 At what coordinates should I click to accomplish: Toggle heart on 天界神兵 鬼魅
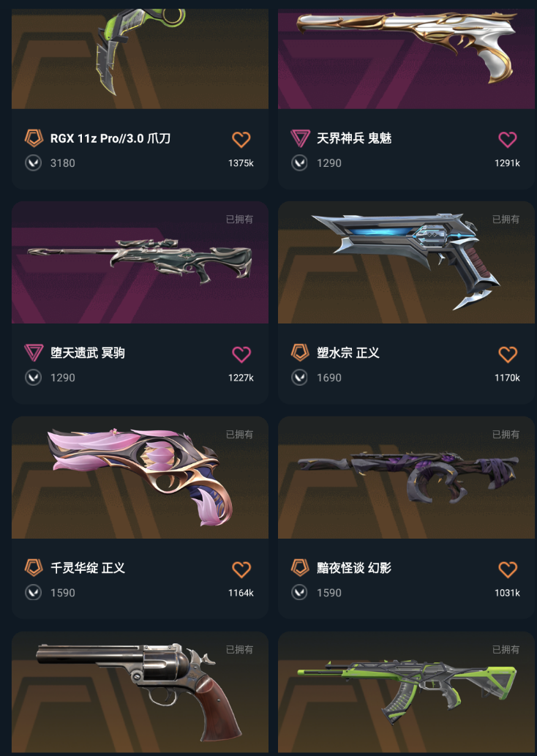[507, 140]
